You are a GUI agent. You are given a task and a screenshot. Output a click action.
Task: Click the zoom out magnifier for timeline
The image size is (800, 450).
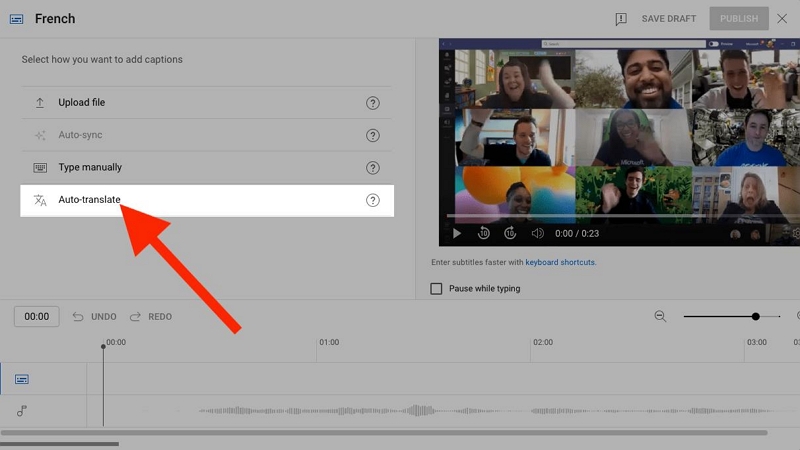pos(660,316)
